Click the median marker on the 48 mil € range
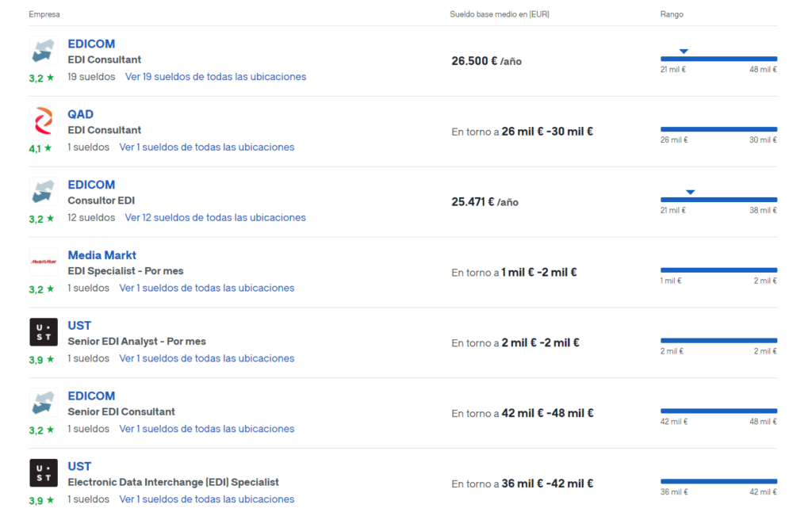Viewport: 812px width, 516px height. (684, 52)
